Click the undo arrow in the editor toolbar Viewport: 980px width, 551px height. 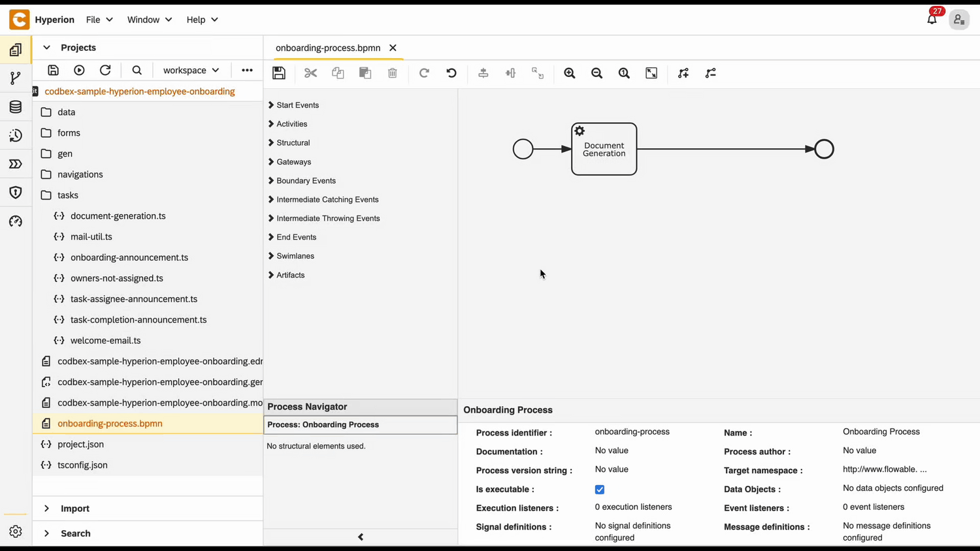451,73
